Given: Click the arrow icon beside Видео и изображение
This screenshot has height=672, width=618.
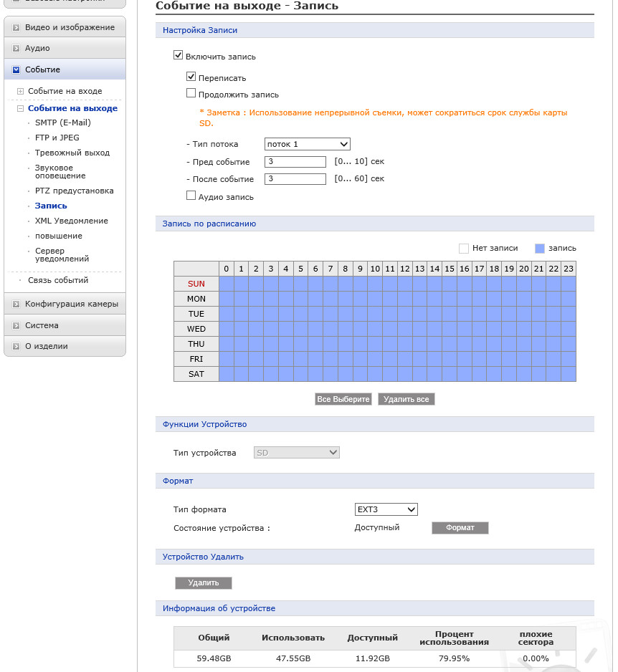Looking at the screenshot, I should click(16, 27).
